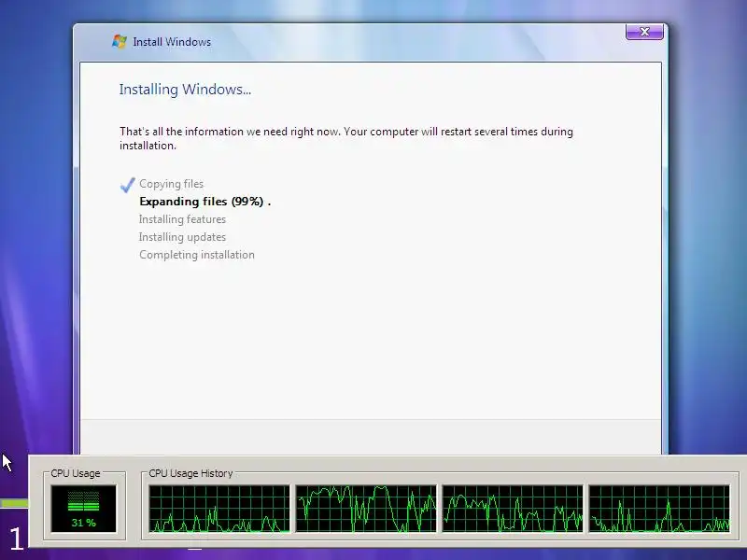This screenshot has width=747, height=560.
Task: Click the 'Completing installation' step
Action: (x=197, y=255)
